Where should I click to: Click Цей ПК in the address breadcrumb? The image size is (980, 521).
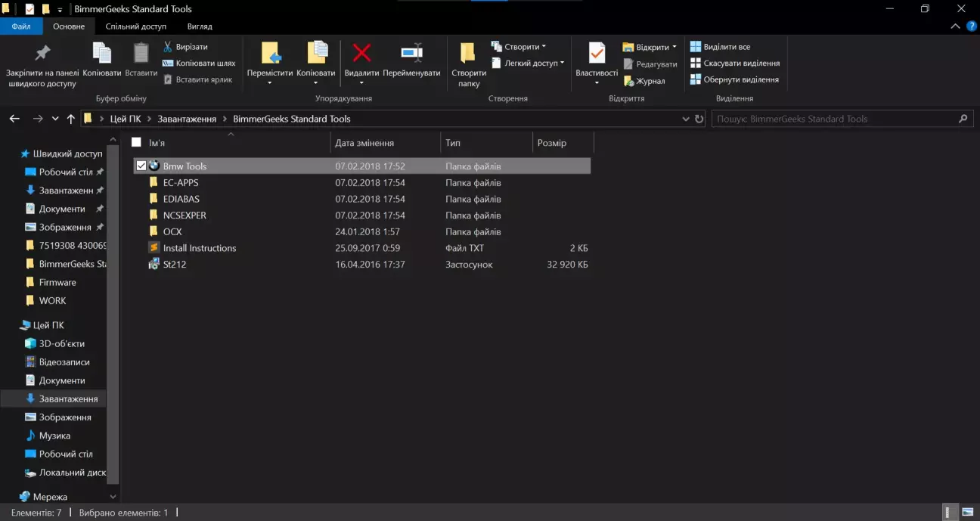[126, 119]
